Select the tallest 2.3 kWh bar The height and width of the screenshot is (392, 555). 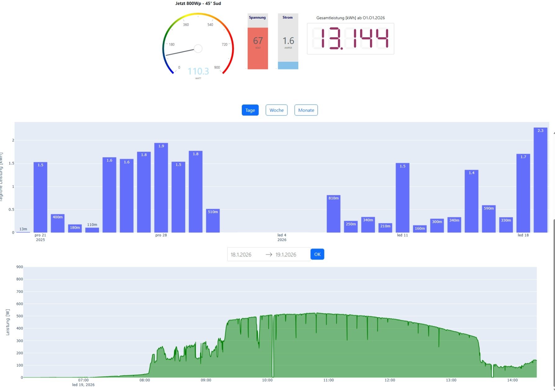pyautogui.click(x=540, y=180)
